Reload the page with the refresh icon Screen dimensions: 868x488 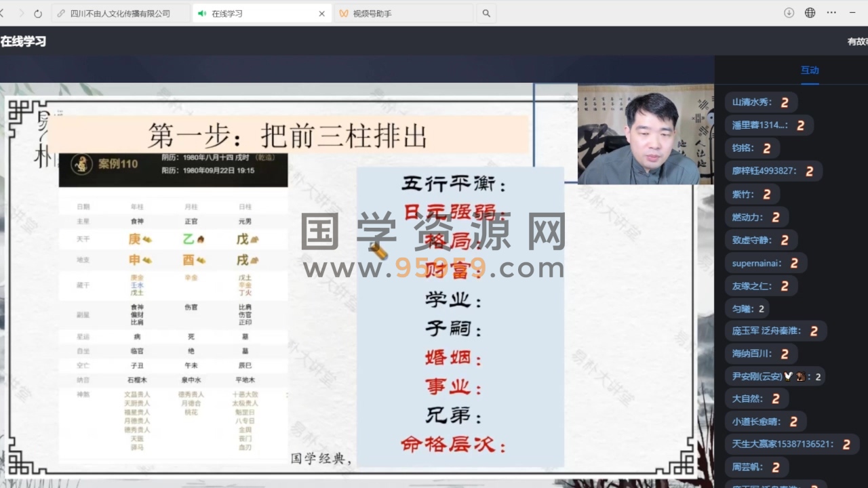coord(38,14)
